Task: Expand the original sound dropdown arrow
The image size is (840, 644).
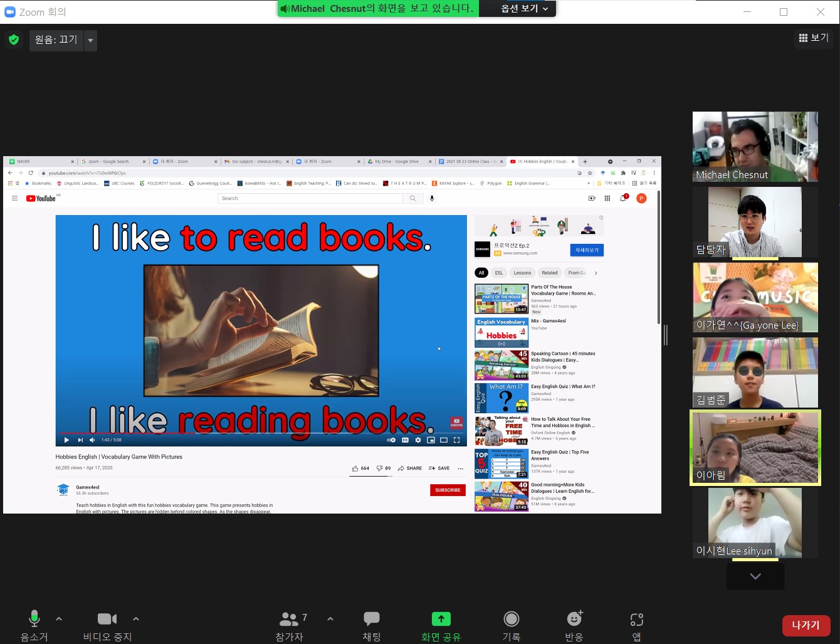Action: click(x=91, y=40)
